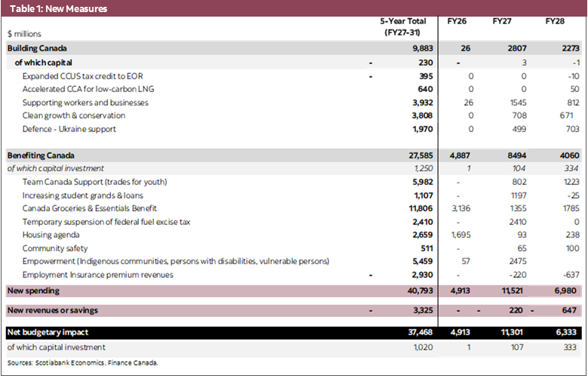Click the Defence - Ukraine support row
This screenshot has width=588, height=376.
[69, 129]
